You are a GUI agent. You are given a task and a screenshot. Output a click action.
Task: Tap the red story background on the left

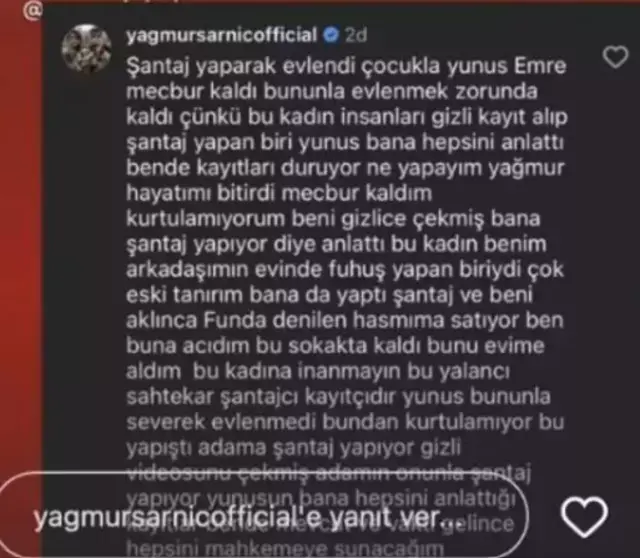[20, 245]
